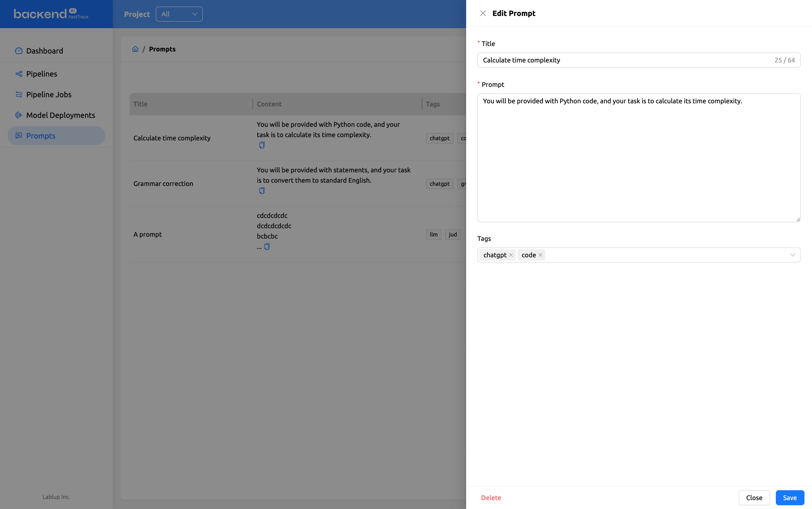Copy the Calculate time complexity prompt content
This screenshot has width=812, height=509.
click(x=262, y=145)
